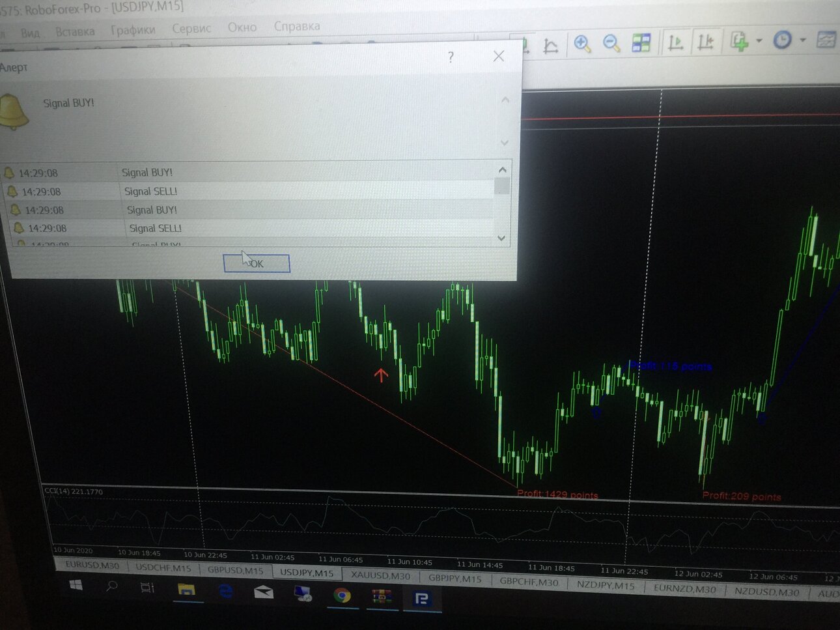The width and height of the screenshot is (840, 630).
Task: Select topmost Signal BUY! row in alert history
Action: [x=247, y=172]
